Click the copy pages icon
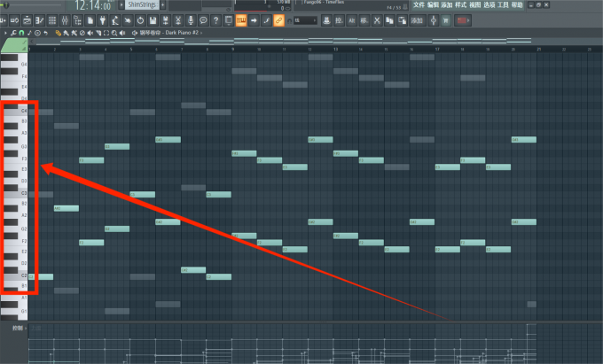 389,20
